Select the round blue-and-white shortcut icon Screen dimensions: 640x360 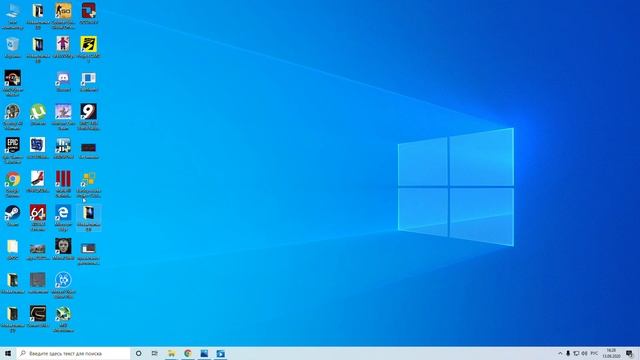(x=63, y=280)
